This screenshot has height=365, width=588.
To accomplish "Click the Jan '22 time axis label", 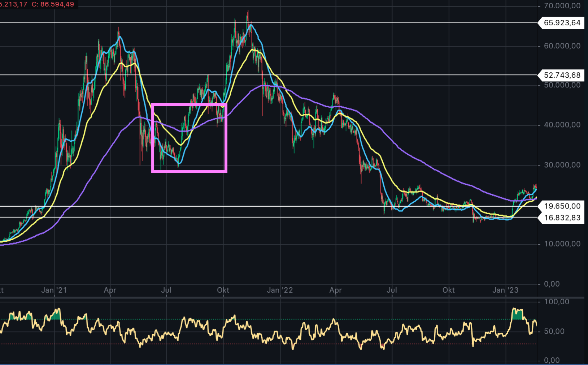I will point(280,290).
